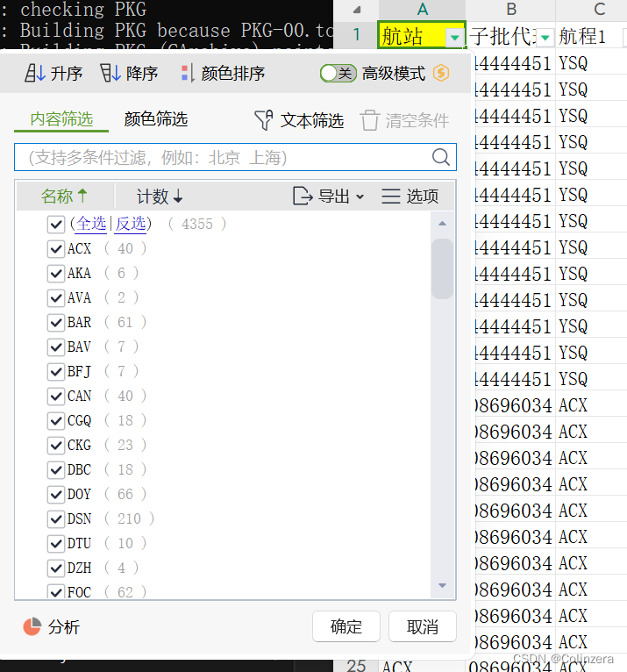627x672 pixels.
Task: Click filter list scrollbar thumb
Action: coord(443,268)
